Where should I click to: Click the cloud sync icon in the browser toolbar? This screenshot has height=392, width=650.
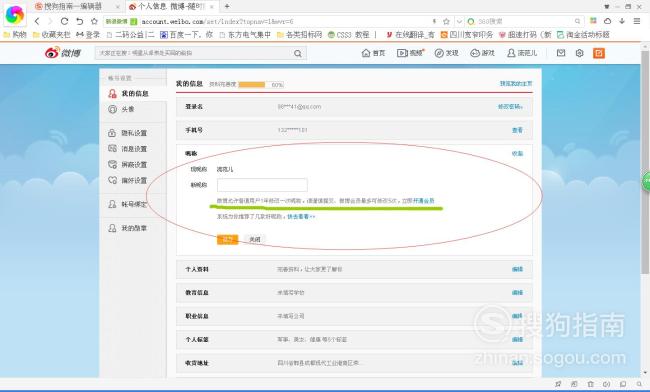[x=607, y=21]
